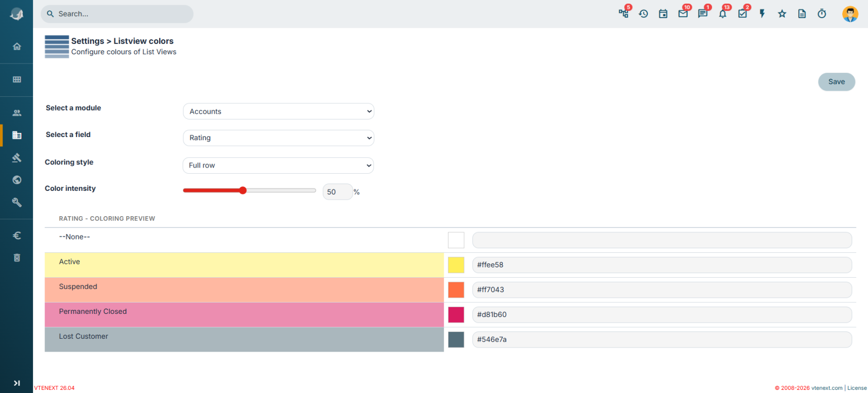Click the Listview colors settings icon
This screenshot has height=393, width=868.
click(57, 47)
